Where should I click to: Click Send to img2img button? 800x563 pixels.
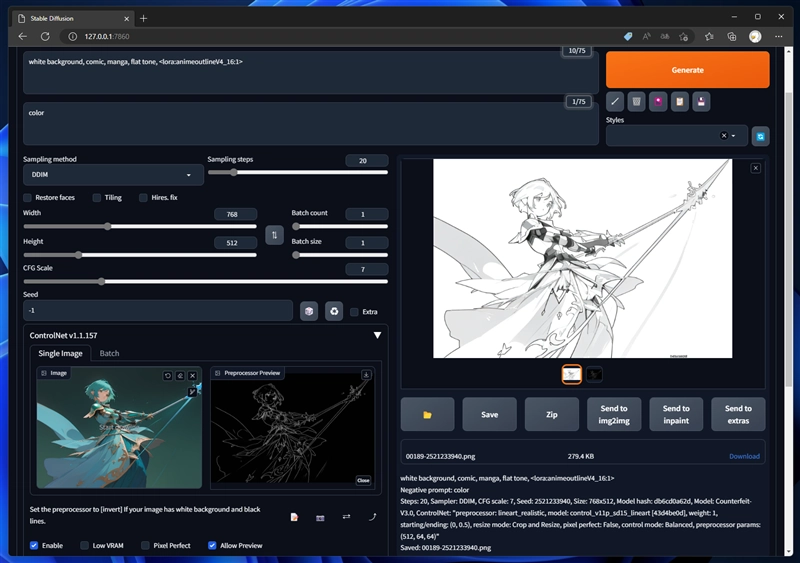point(614,414)
